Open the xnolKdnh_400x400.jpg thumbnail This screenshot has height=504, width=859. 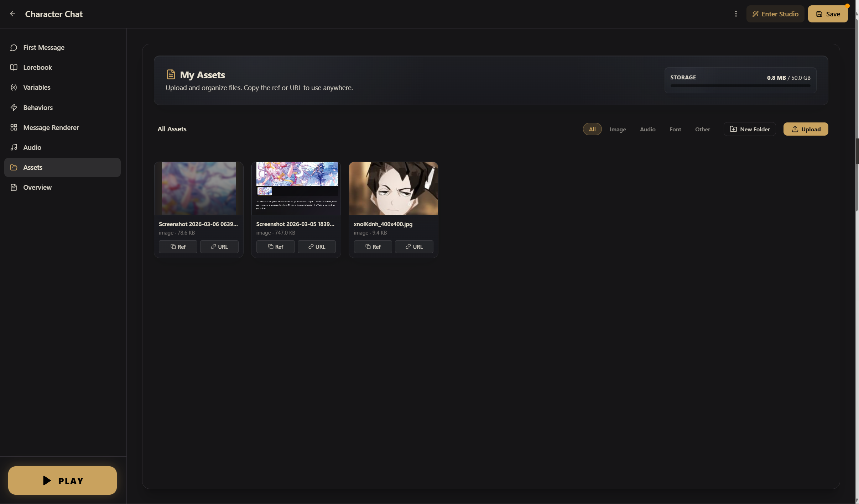(x=393, y=189)
